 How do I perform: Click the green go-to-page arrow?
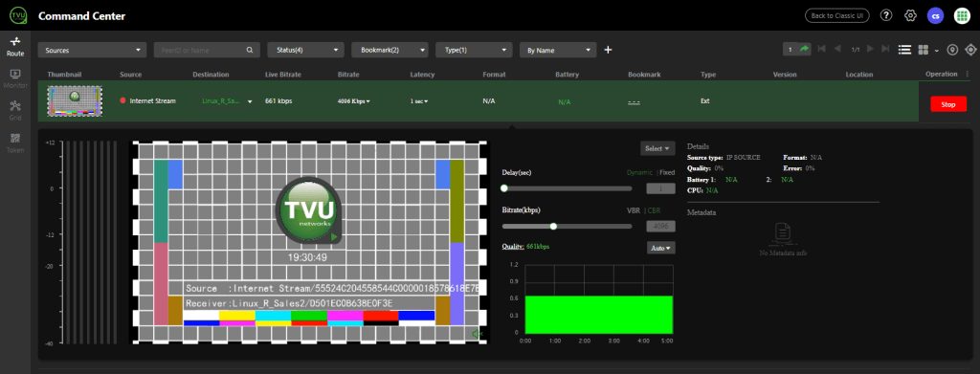pos(804,49)
